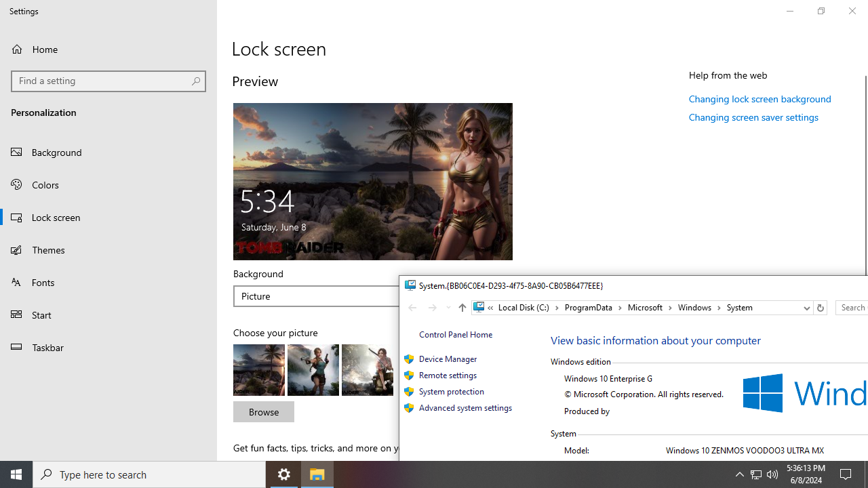Click the shield icon beside System protection

click(x=409, y=392)
